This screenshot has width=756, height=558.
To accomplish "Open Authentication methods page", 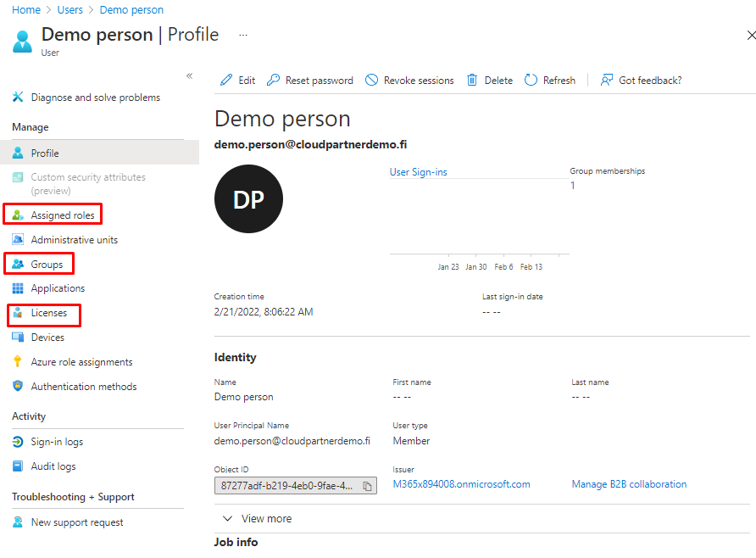I will pos(84,387).
